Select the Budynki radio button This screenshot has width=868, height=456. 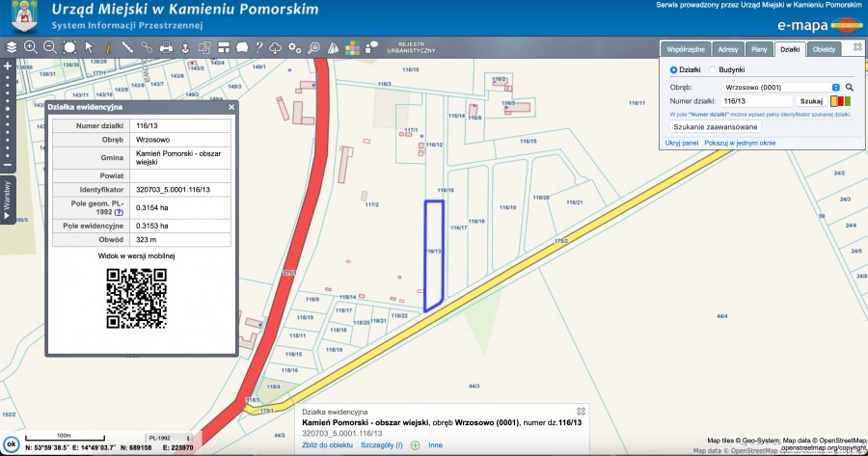tap(714, 69)
